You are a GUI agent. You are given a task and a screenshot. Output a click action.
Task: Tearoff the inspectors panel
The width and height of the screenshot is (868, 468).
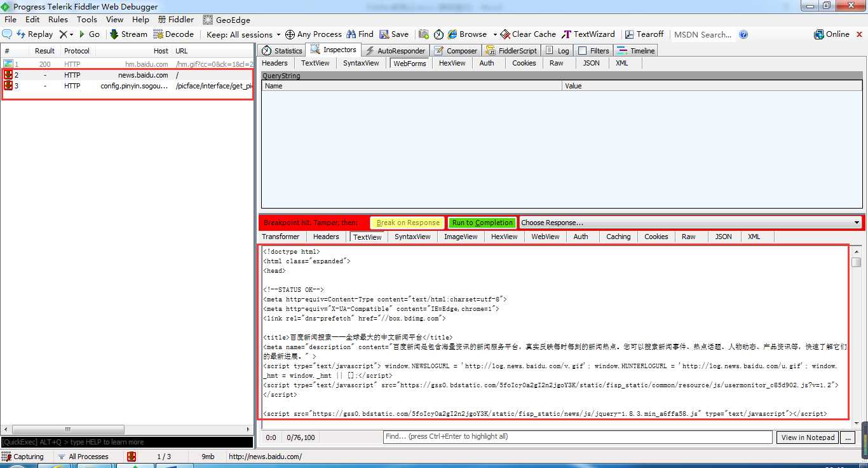click(644, 34)
